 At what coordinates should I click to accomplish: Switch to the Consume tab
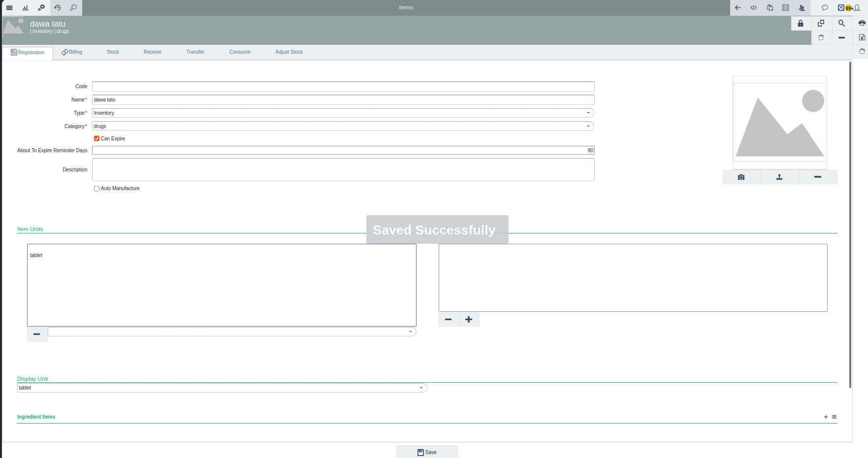(x=240, y=52)
